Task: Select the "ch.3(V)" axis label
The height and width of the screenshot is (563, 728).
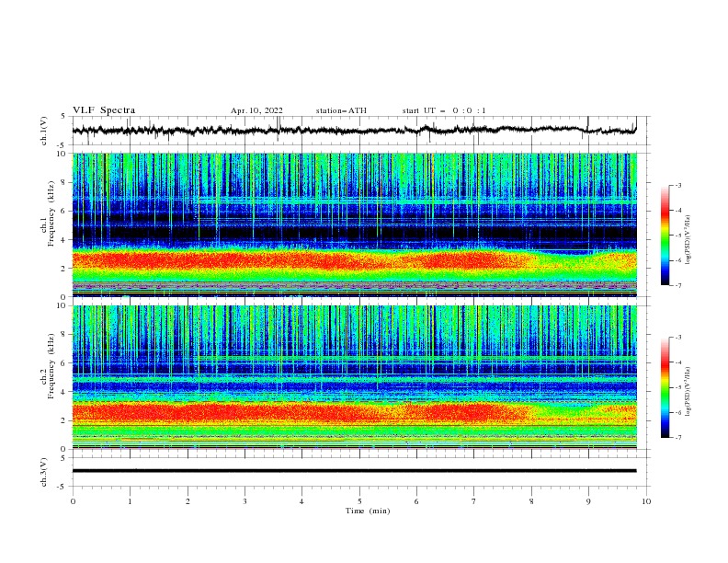Action: click(44, 472)
